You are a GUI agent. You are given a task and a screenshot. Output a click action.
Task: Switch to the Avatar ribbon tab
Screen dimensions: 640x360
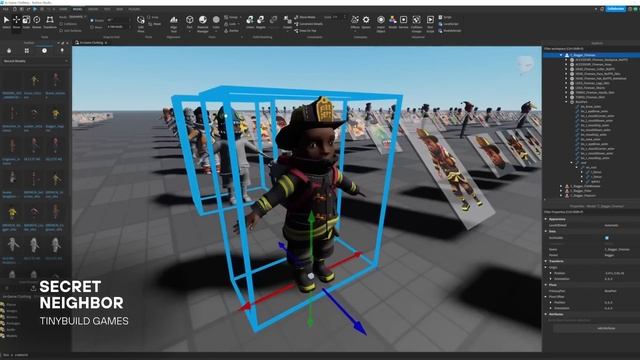tap(93, 9)
